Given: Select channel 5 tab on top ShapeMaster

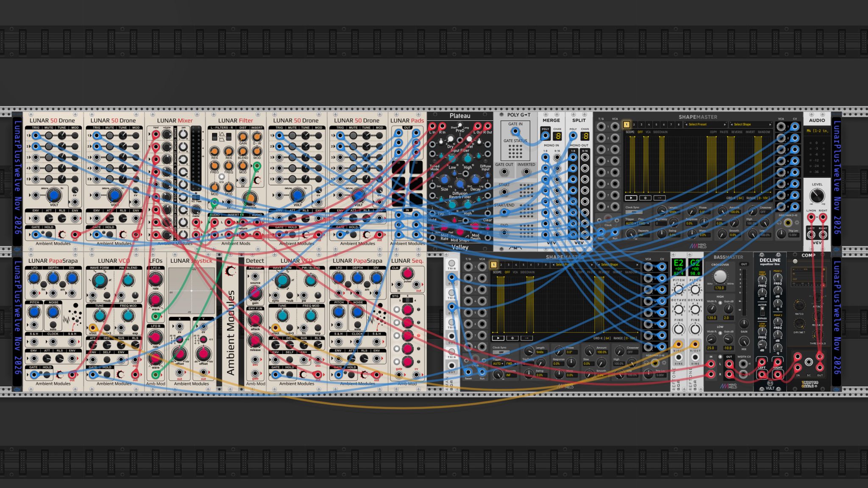Looking at the screenshot, I should [x=656, y=125].
